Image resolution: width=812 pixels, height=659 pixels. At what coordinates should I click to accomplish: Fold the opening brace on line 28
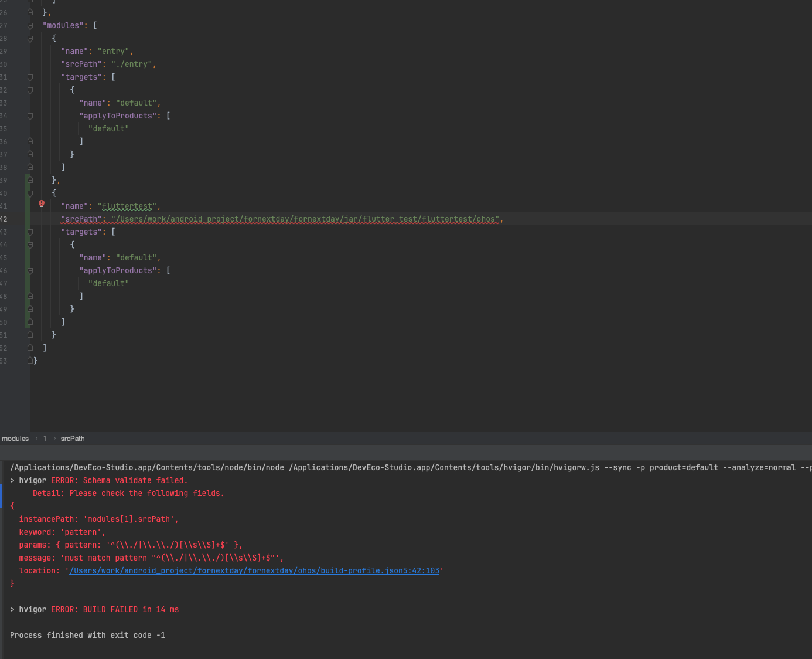pyautogui.click(x=30, y=38)
